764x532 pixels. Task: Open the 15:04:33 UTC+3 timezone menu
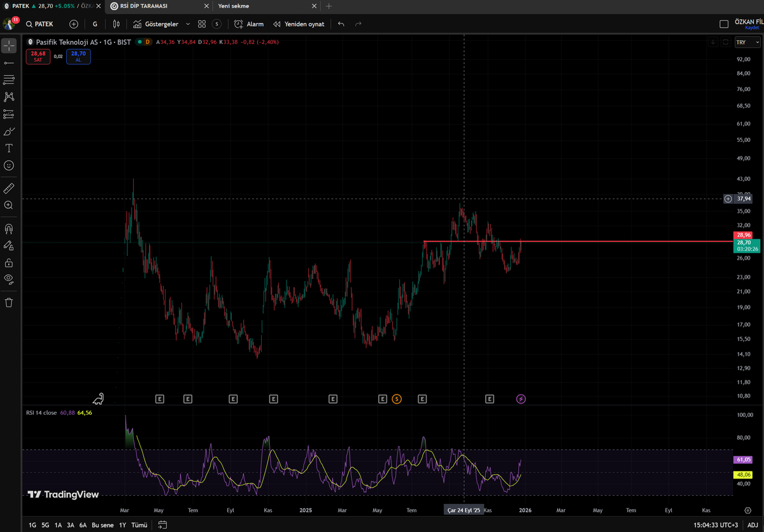[716, 525]
